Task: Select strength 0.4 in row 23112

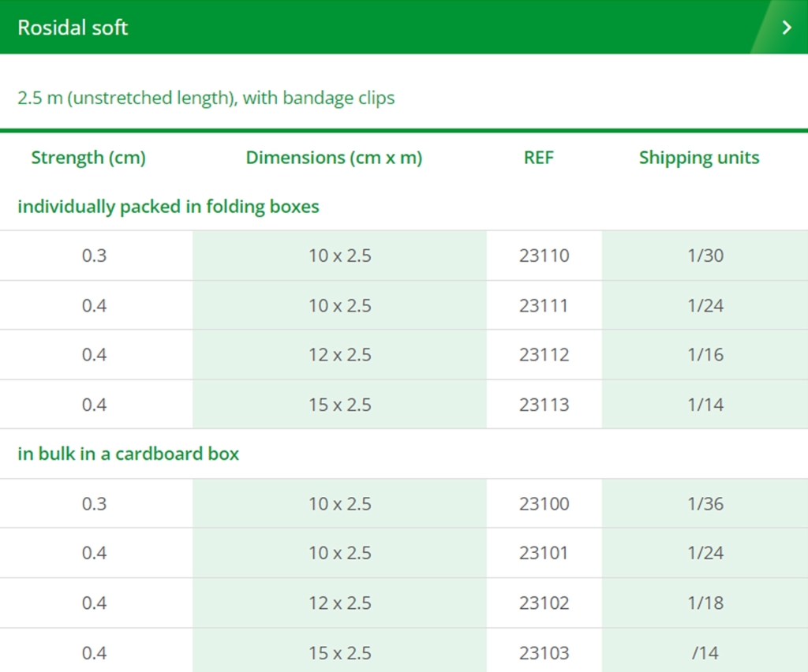Action: [95, 355]
